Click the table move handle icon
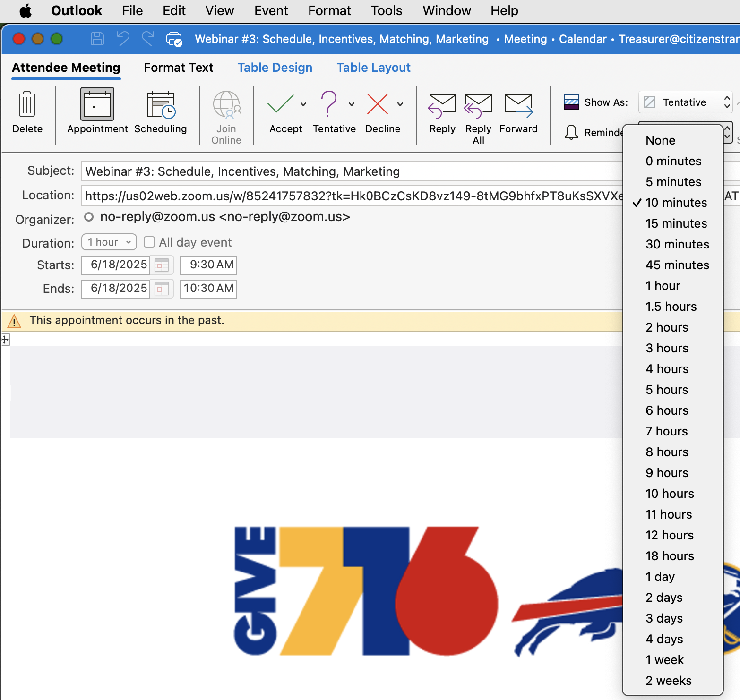The width and height of the screenshot is (740, 700). coord(5,339)
